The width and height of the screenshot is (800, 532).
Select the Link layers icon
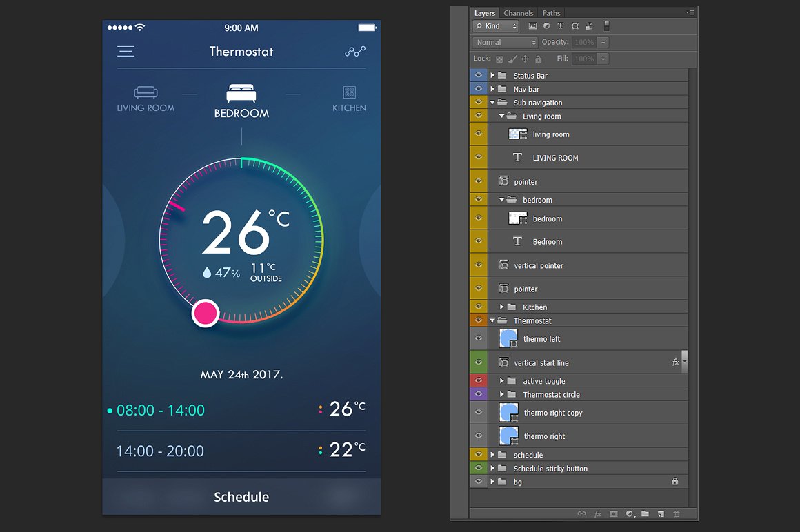(x=581, y=514)
